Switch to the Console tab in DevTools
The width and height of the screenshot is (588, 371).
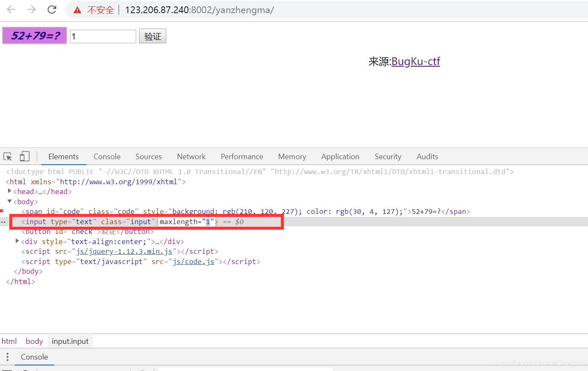point(107,157)
